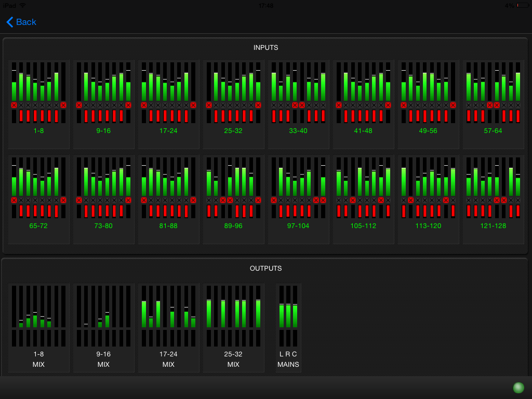Open the input channels 1-8 meter bank
Image resolution: width=532 pixels, height=399 pixels.
coord(38,104)
